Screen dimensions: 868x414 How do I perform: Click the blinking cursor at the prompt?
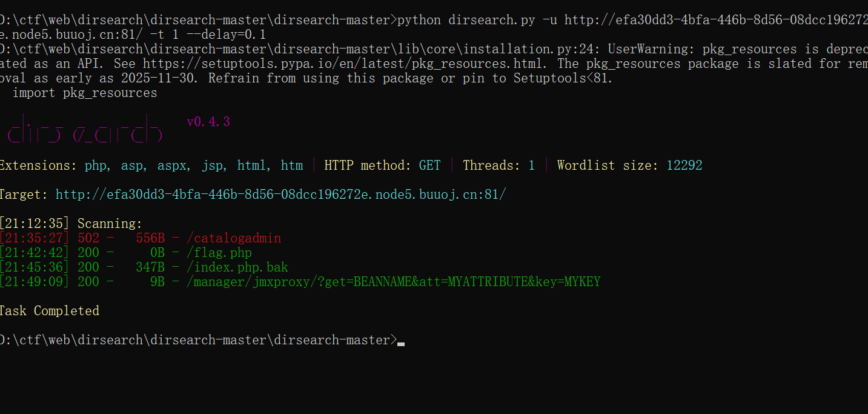(401, 344)
